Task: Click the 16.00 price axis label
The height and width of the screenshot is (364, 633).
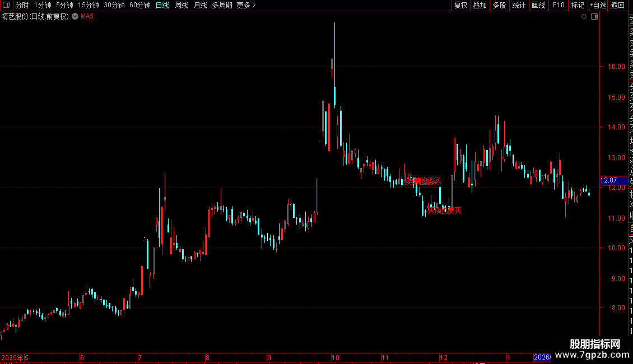Action: (x=616, y=67)
